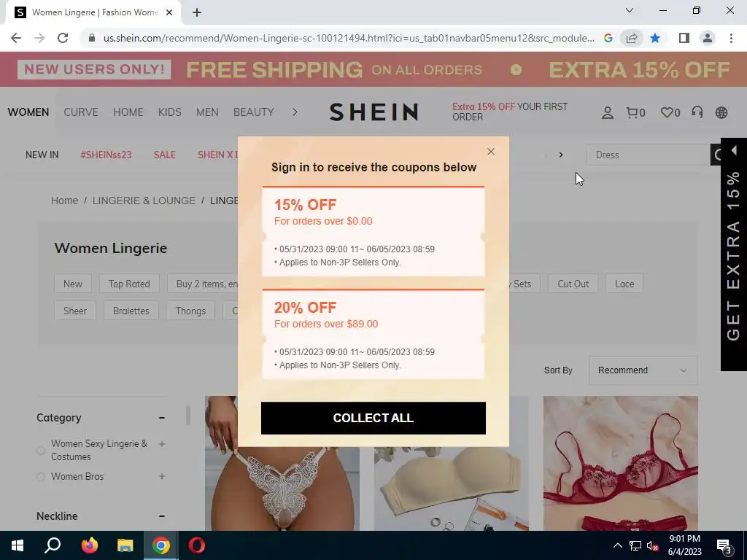The height and width of the screenshot is (560, 747).
Task: Select Women Sexy Lingerie & Costumes radio
Action: (x=41, y=451)
